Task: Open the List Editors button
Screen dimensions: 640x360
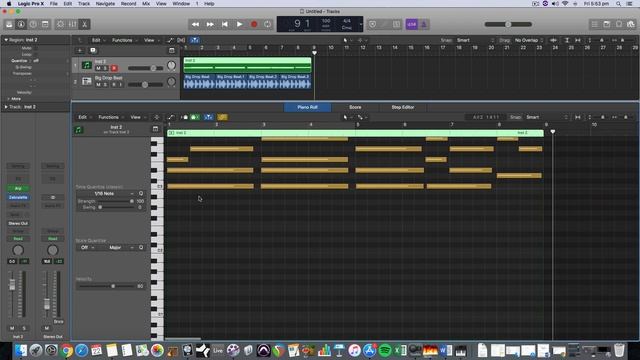Action: click(x=595, y=24)
